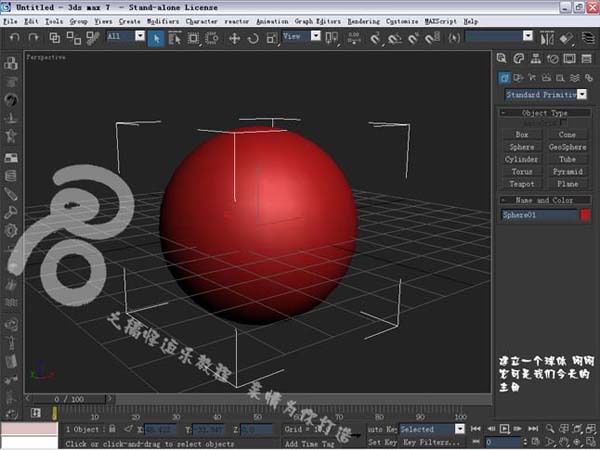
Task: Click the Unlink Selection tool
Action: tap(73, 38)
